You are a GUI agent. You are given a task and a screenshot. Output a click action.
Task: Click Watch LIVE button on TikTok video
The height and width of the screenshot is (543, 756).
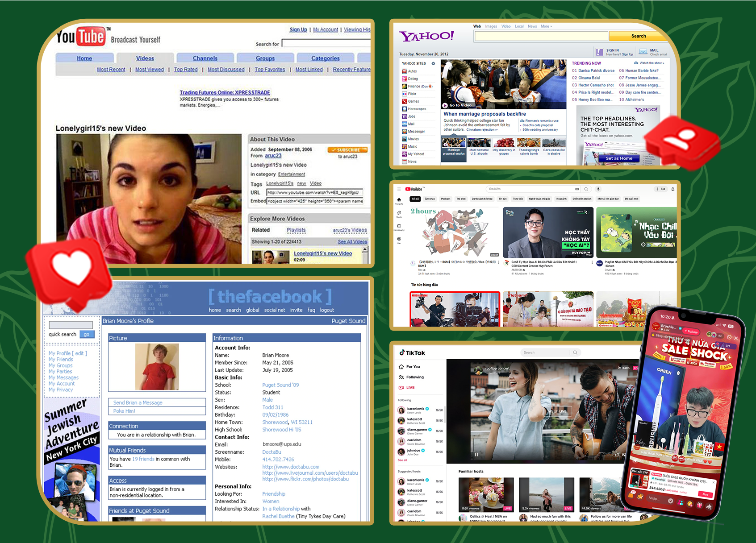coord(557,411)
